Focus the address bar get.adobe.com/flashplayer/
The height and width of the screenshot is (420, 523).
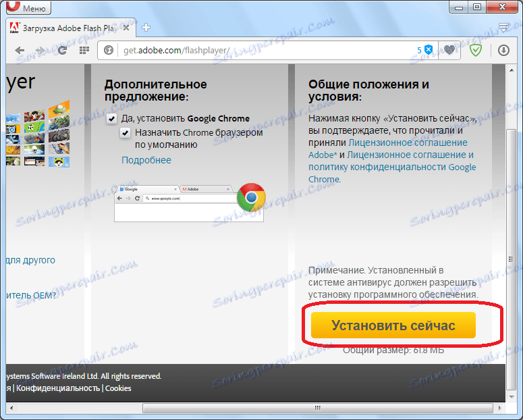[267, 51]
